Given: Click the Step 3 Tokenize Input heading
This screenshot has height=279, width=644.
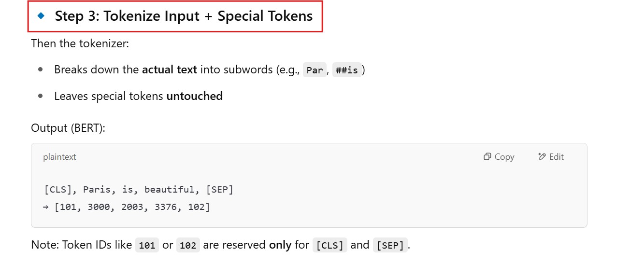Looking at the screenshot, I should (x=184, y=16).
